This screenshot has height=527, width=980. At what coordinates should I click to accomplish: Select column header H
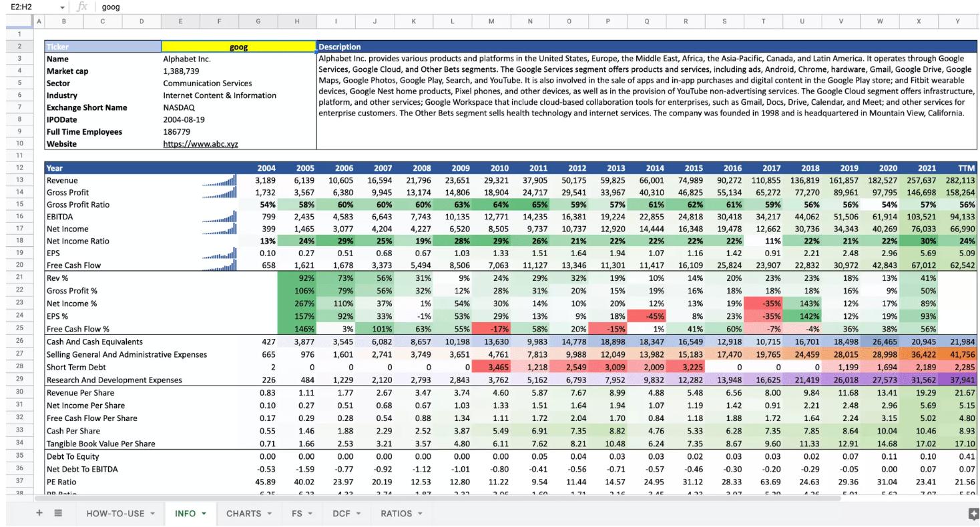click(x=297, y=21)
